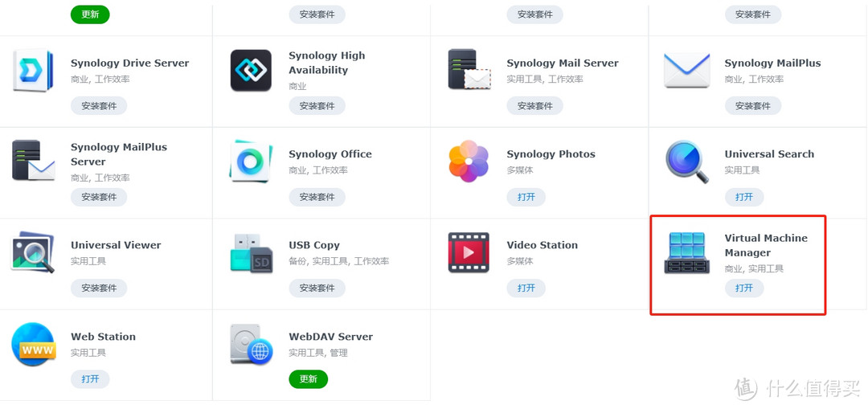Click the USB Copy title

(x=314, y=245)
